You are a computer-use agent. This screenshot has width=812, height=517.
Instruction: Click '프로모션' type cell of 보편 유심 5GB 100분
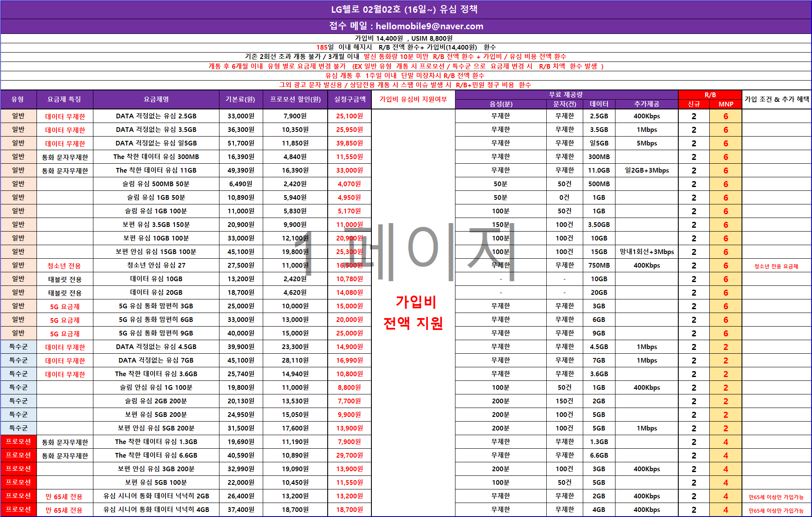point(18,482)
